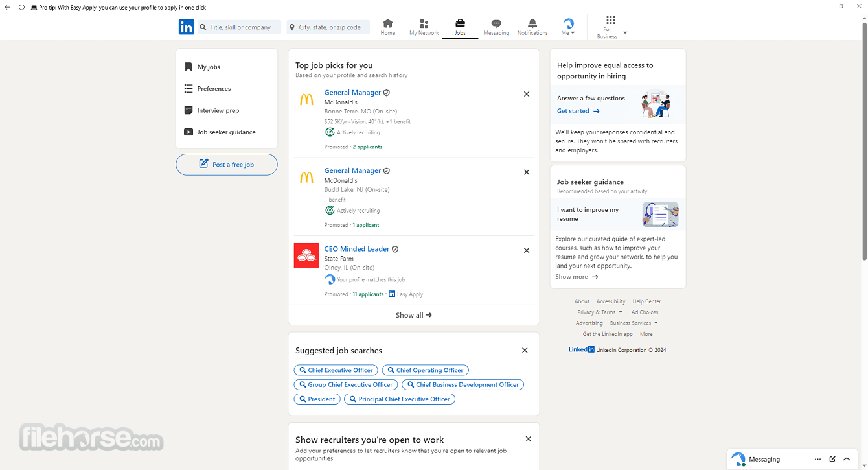Image resolution: width=868 pixels, height=470 pixels.
Task: Open My jobs in sidebar
Action: pos(209,67)
